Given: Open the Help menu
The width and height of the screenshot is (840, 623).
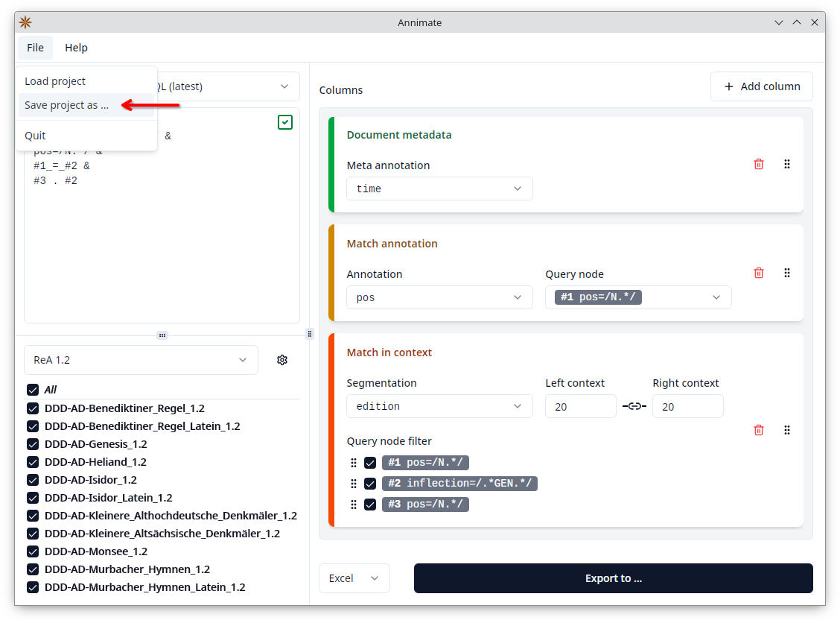Looking at the screenshot, I should pos(76,48).
